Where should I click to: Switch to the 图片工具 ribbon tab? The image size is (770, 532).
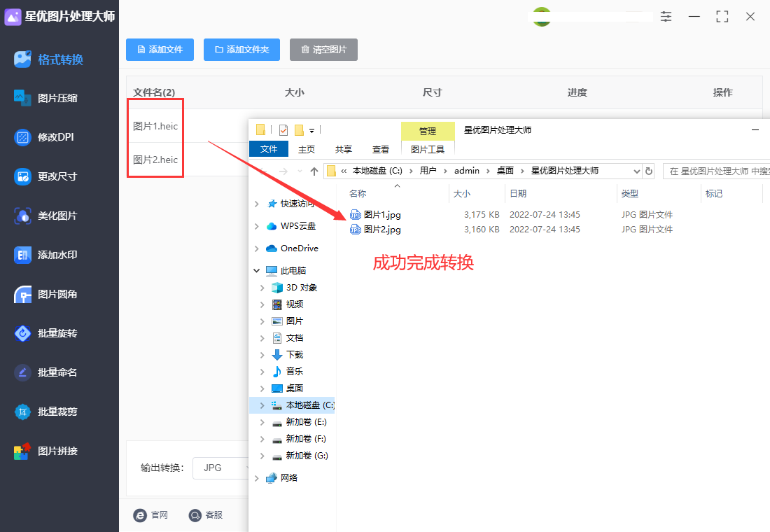(x=428, y=149)
